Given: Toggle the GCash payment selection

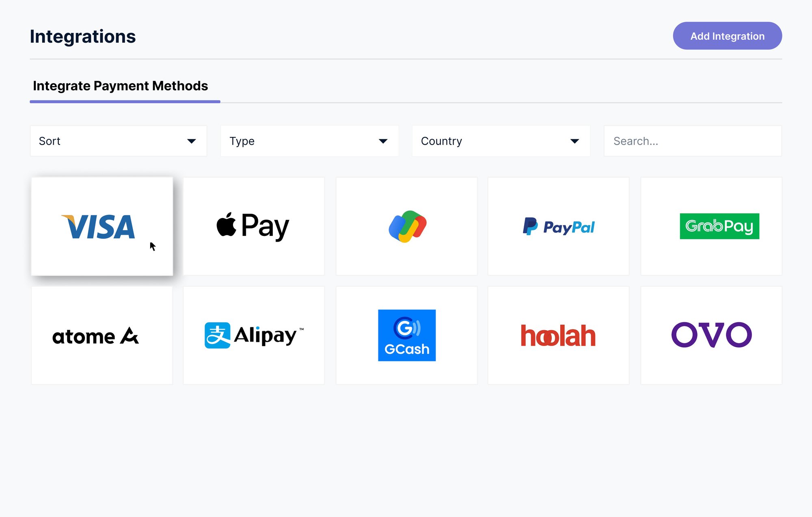Looking at the screenshot, I should (x=406, y=335).
